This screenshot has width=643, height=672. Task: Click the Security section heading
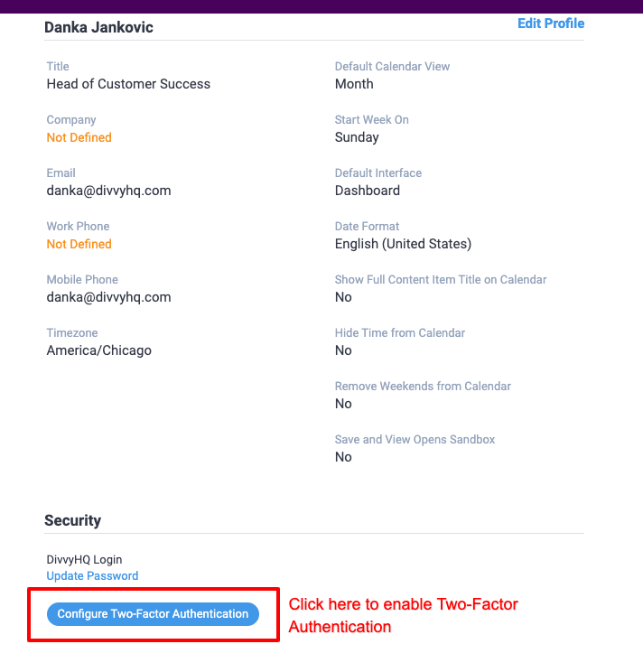point(73,520)
